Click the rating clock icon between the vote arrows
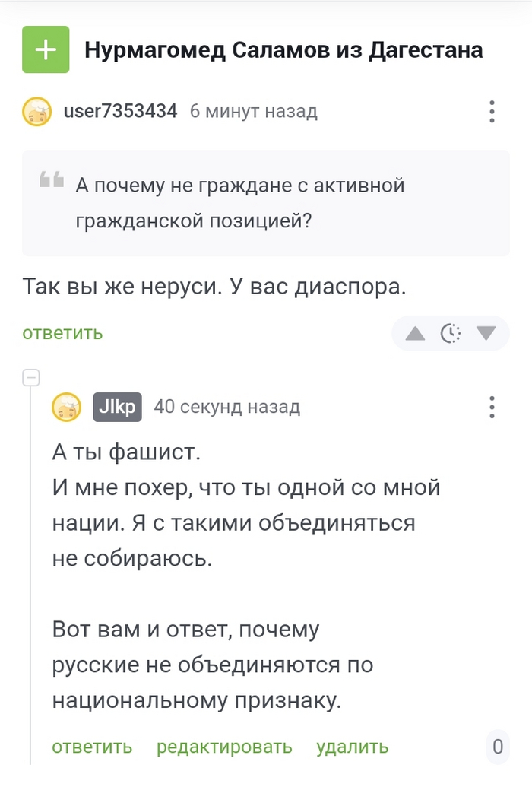 [450, 333]
